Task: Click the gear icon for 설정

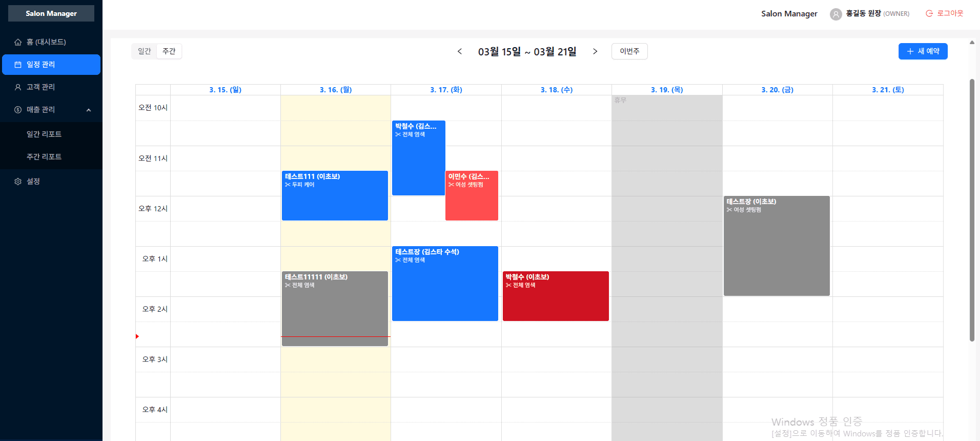Action: click(x=18, y=182)
